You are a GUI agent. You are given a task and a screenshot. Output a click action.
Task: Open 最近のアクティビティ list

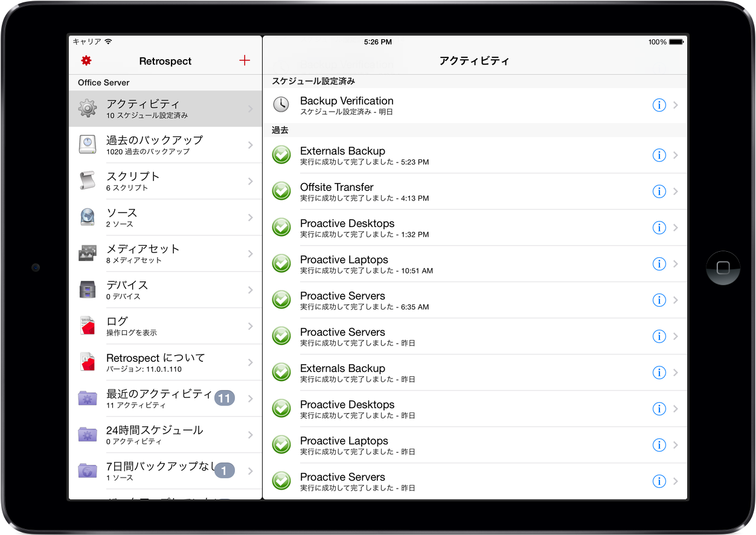(x=165, y=399)
